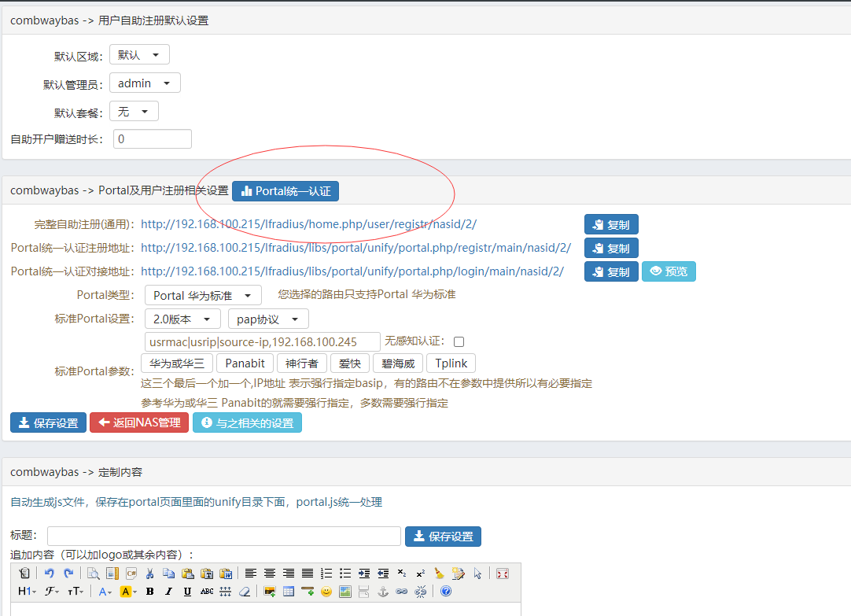Click the underline icon in the editor

[x=187, y=592]
